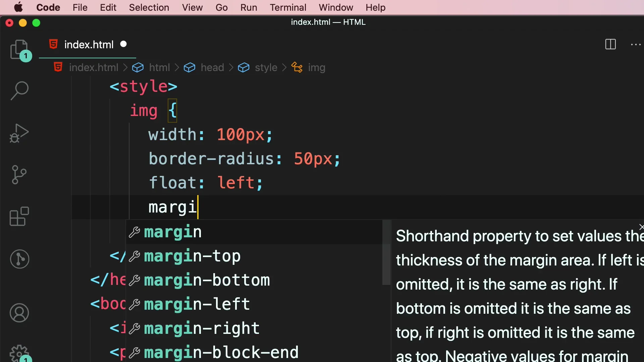Select the margin-right suggestion
The height and width of the screenshot is (362, 644).
(x=254, y=328)
